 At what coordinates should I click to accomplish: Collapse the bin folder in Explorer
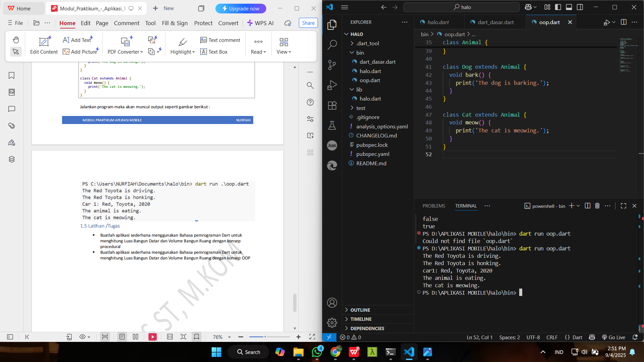pos(360,53)
